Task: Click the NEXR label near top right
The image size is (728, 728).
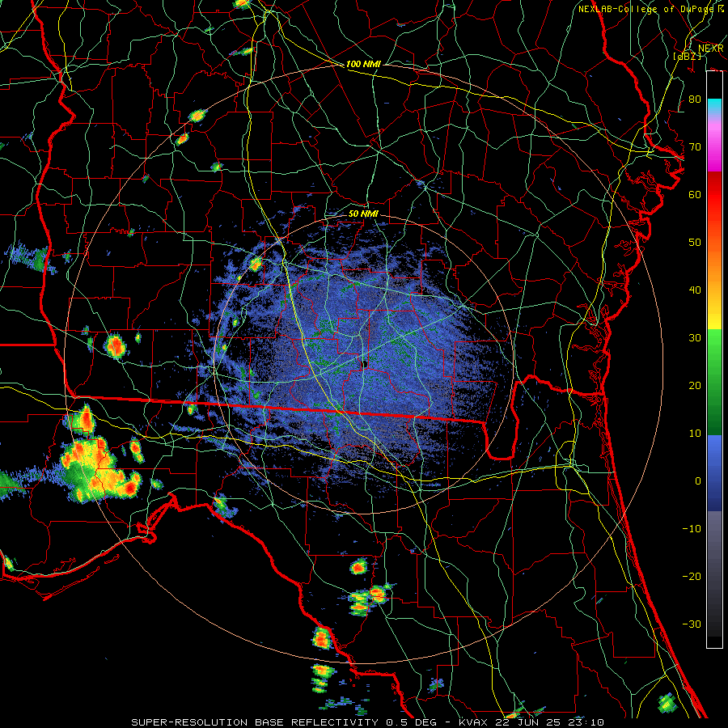Action: coord(711,49)
